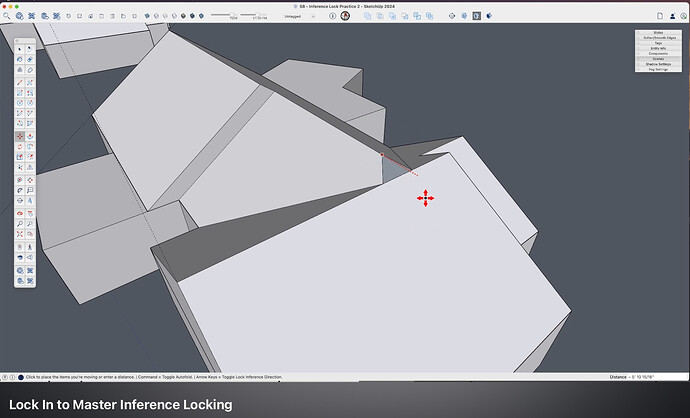Image resolution: width=690 pixels, height=418 pixels.
Task: Select the Walk tool
Action: 30,247
